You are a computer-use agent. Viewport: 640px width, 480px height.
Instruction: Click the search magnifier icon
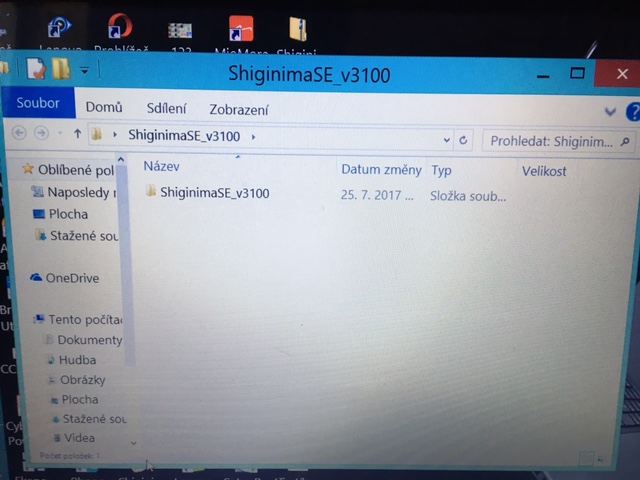(x=625, y=142)
